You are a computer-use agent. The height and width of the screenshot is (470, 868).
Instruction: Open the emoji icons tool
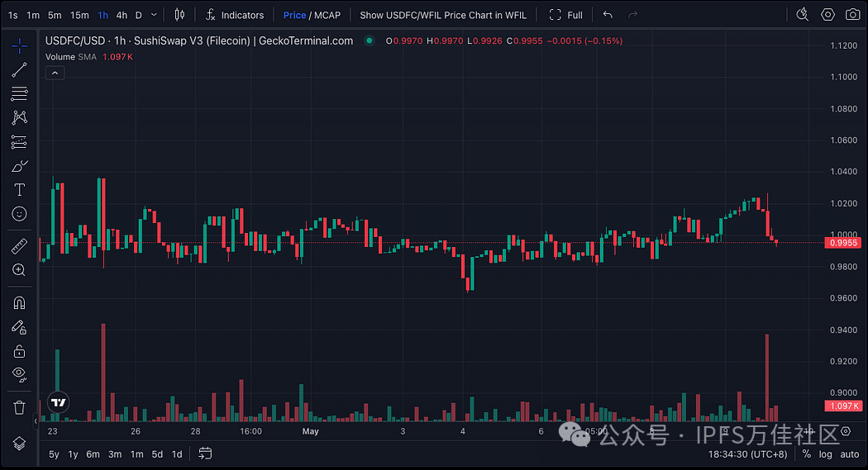click(x=19, y=214)
